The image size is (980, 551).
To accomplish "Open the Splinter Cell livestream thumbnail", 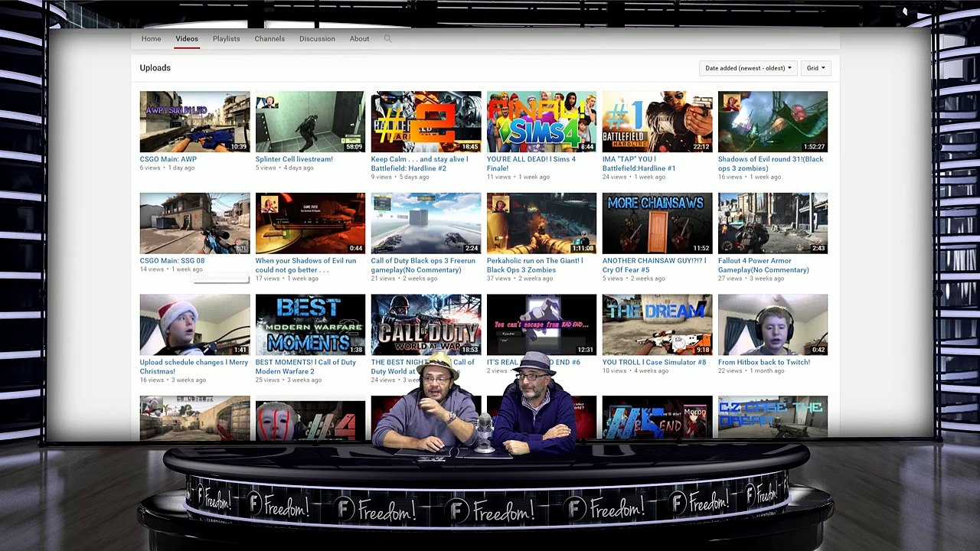I will (x=310, y=122).
